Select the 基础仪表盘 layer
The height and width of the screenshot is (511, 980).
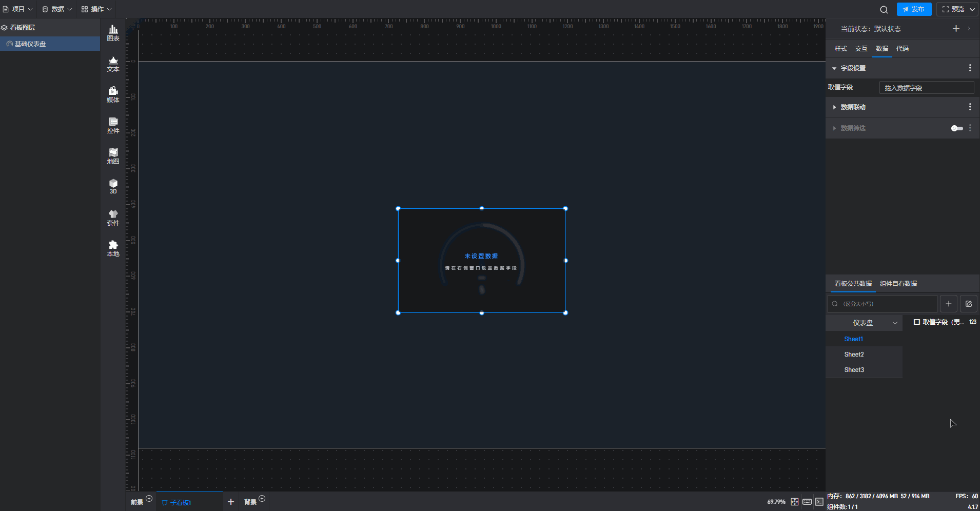(x=31, y=44)
